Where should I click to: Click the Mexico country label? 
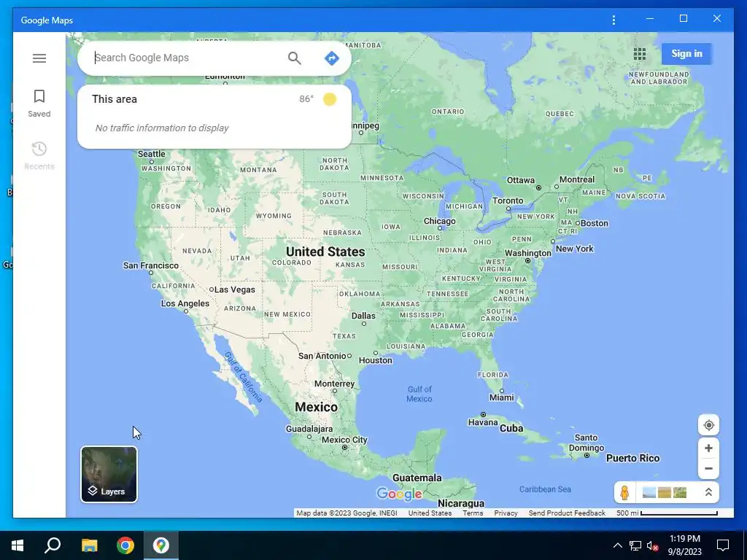(316, 407)
